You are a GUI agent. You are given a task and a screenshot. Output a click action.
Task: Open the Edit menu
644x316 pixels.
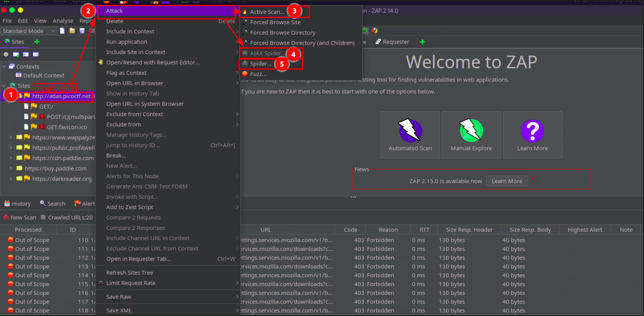23,21
